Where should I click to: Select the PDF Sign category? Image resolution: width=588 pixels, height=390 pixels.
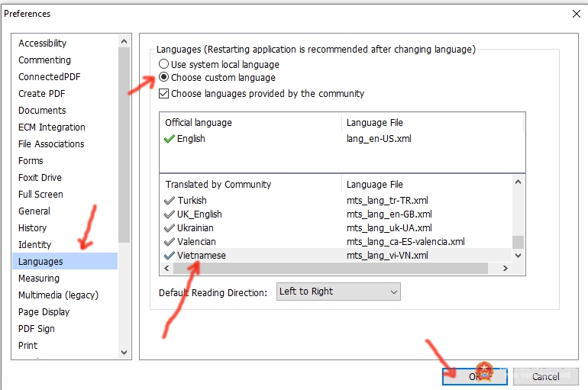click(x=37, y=329)
